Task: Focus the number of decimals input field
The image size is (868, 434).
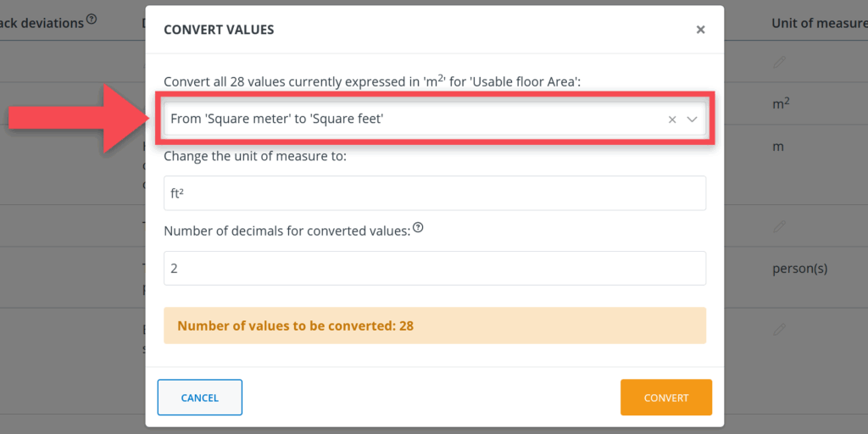Action: pos(434,268)
